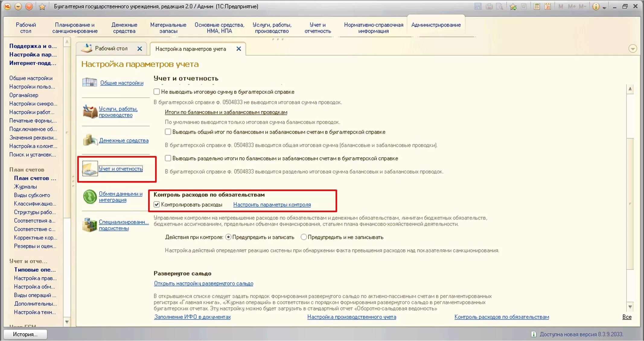This screenshot has width=644, height=341.
Task: Open the orange down-arrow menu in title bar
Action: pos(18,6)
